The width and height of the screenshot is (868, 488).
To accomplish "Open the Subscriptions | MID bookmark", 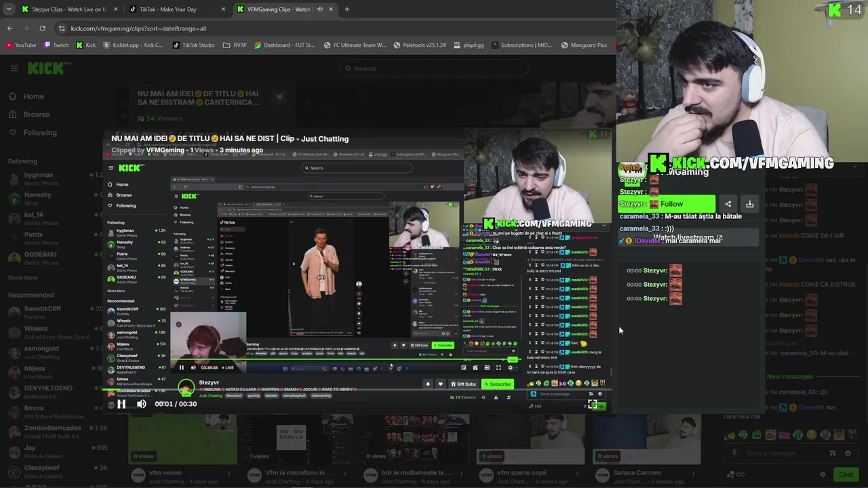I will pos(522,45).
